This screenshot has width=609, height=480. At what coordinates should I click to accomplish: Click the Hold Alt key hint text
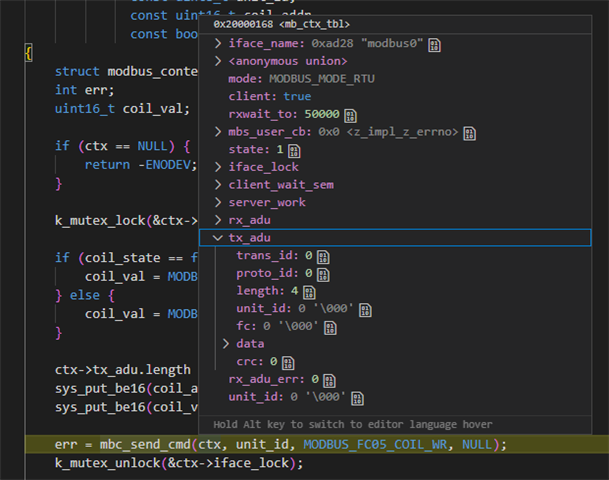pos(353,424)
